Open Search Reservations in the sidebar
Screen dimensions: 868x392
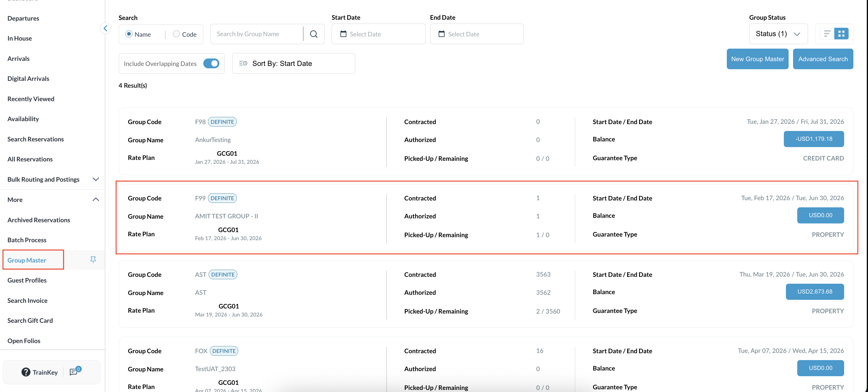[36, 139]
